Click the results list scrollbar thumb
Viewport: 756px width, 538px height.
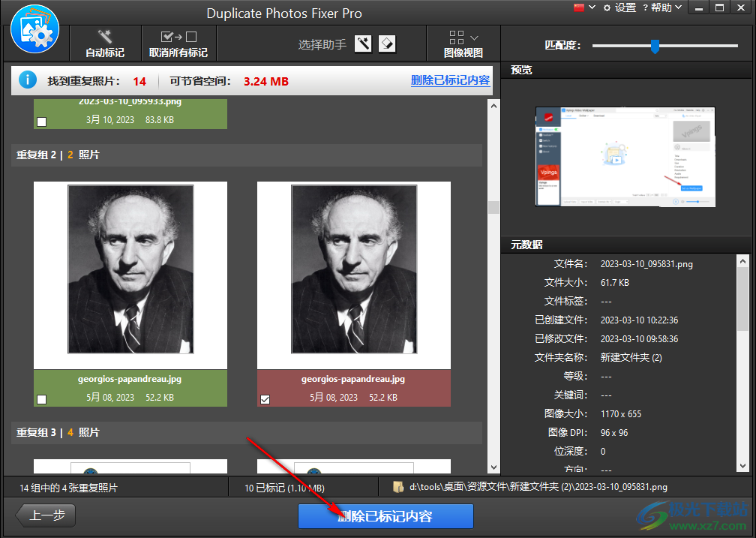[493, 208]
